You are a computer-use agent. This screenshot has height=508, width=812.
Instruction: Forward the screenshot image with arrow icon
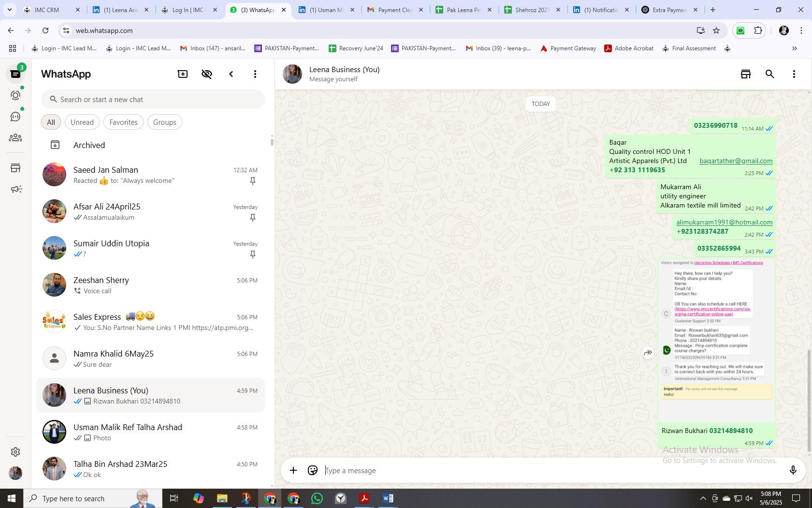click(648, 353)
